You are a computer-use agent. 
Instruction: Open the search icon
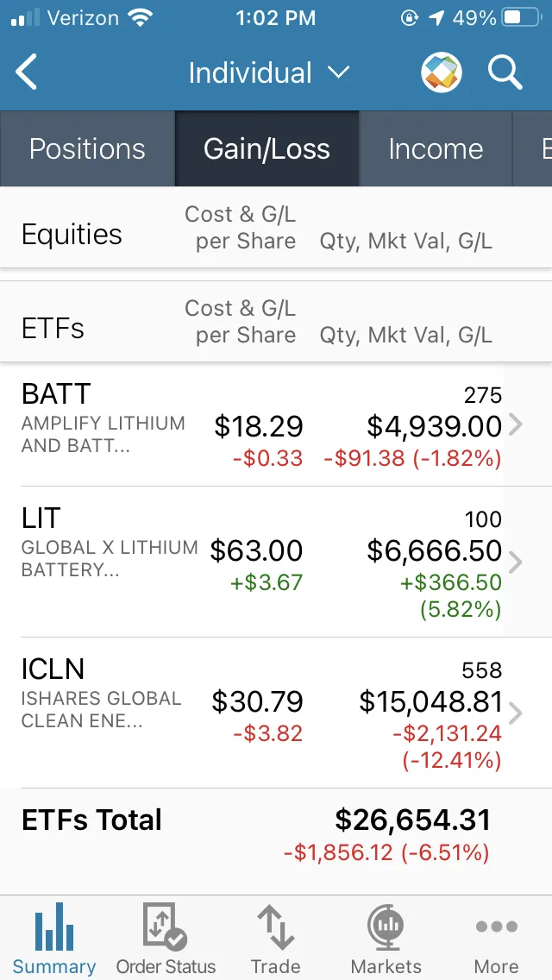505,72
